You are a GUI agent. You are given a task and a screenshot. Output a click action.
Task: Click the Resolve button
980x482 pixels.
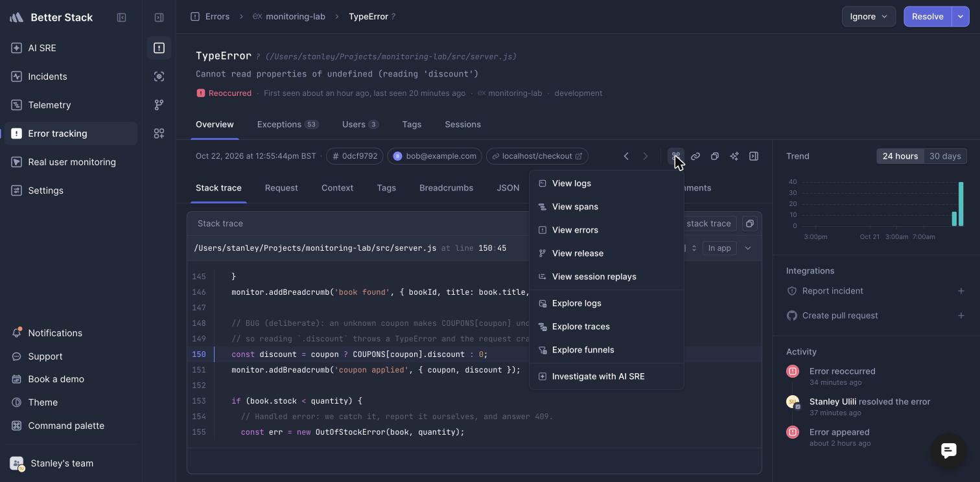[x=927, y=17]
